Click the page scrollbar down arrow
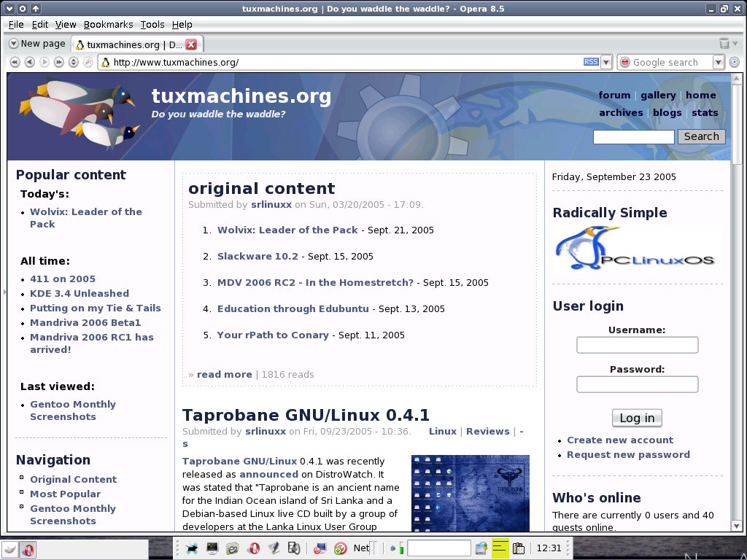Viewport: 747px width, 560px height. [737, 526]
